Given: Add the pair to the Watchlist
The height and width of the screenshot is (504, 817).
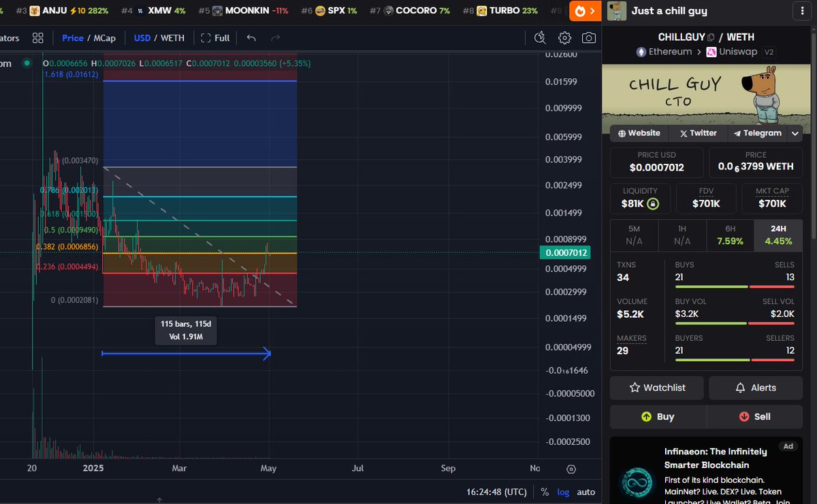Looking at the screenshot, I should pos(658,388).
